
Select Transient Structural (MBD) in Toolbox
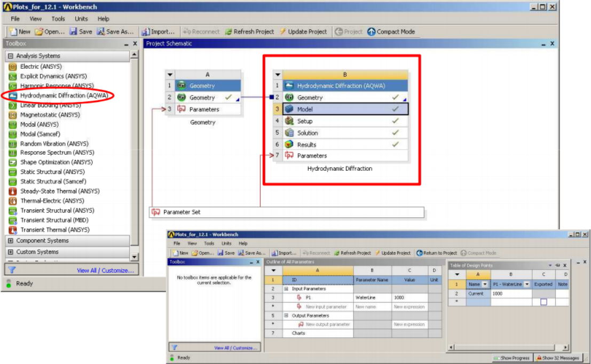point(54,220)
